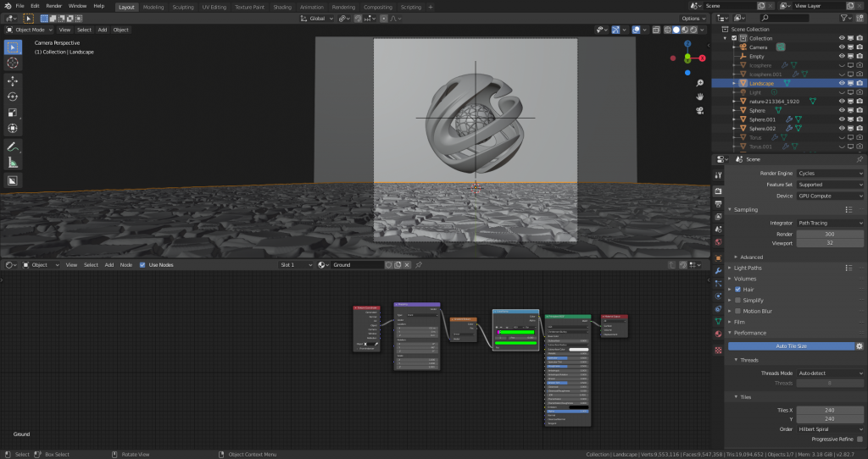Switch to the Sculpting workspace tab
868x459 pixels.
(x=183, y=7)
